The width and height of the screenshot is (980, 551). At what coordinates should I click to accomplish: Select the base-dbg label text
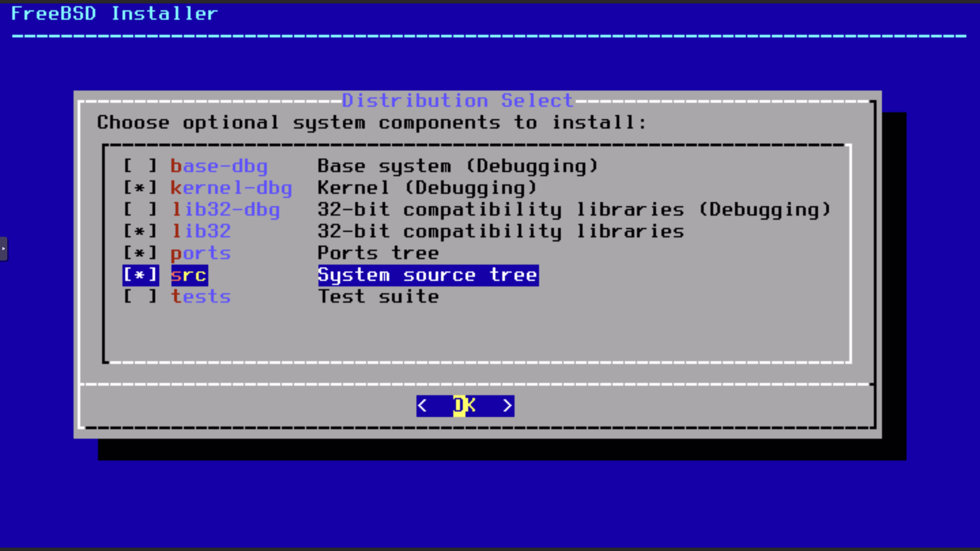click(x=219, y=165)
